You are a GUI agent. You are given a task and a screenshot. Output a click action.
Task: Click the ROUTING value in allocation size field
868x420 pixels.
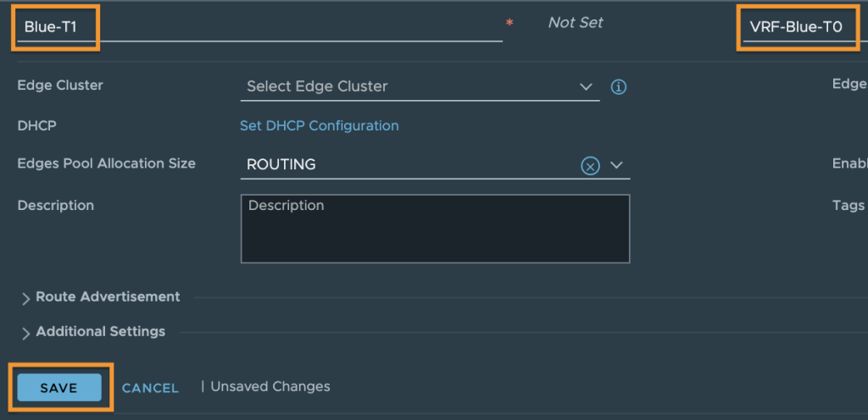click(281, 164)
